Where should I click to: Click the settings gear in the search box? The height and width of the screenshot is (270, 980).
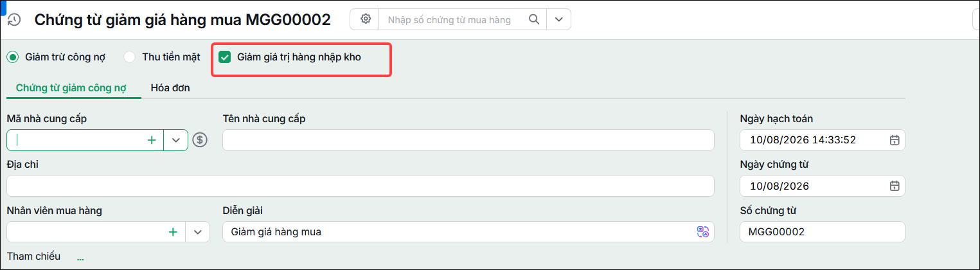(366, 19)
